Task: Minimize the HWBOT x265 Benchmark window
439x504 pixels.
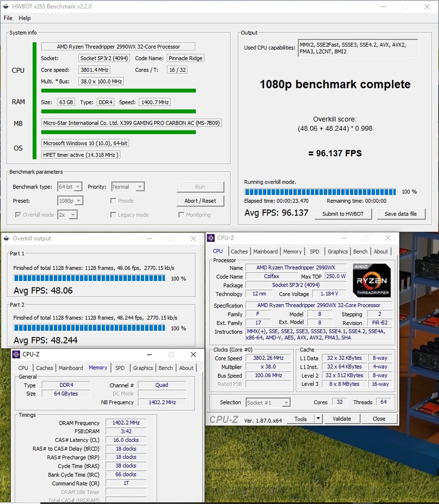Action: pos(383,7)
